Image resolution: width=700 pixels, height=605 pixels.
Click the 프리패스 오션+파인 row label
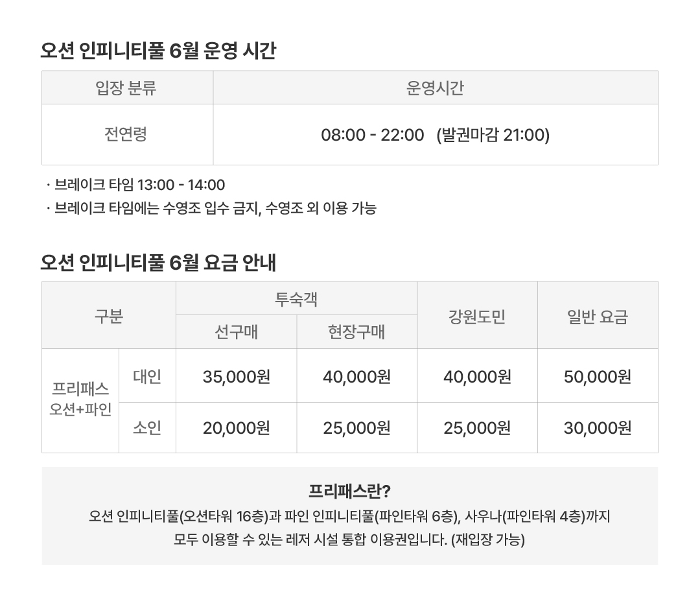click(x=80, y=401)
